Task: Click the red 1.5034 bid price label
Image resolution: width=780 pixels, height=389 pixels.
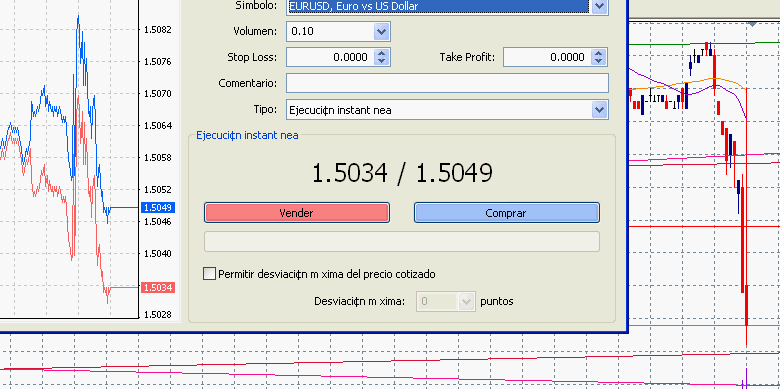Action: 157,288
